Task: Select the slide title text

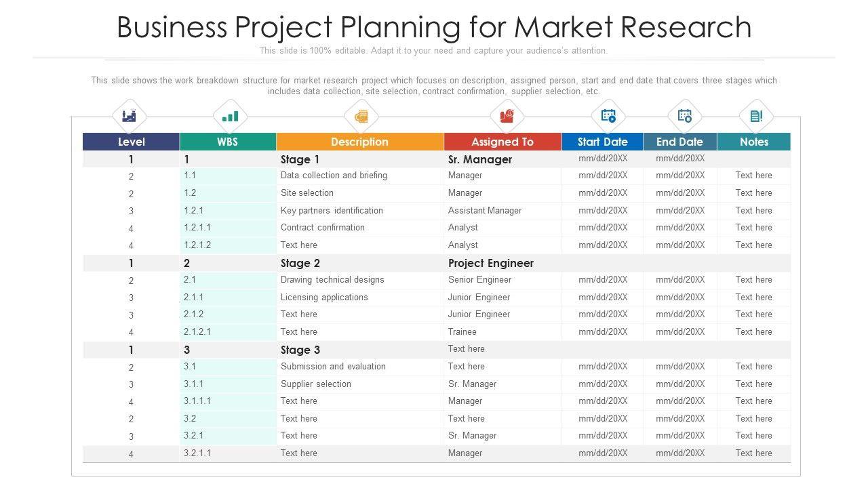Action: (x=434, y=27)
